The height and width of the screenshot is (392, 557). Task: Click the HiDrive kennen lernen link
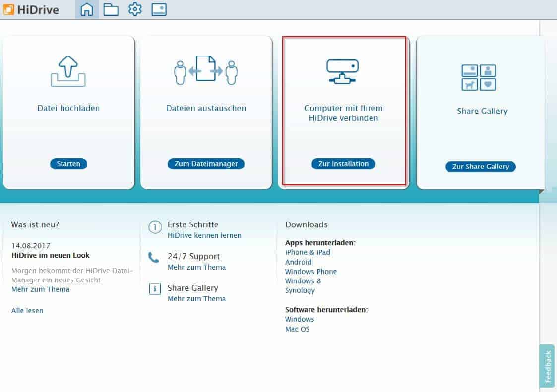[204, 235]
